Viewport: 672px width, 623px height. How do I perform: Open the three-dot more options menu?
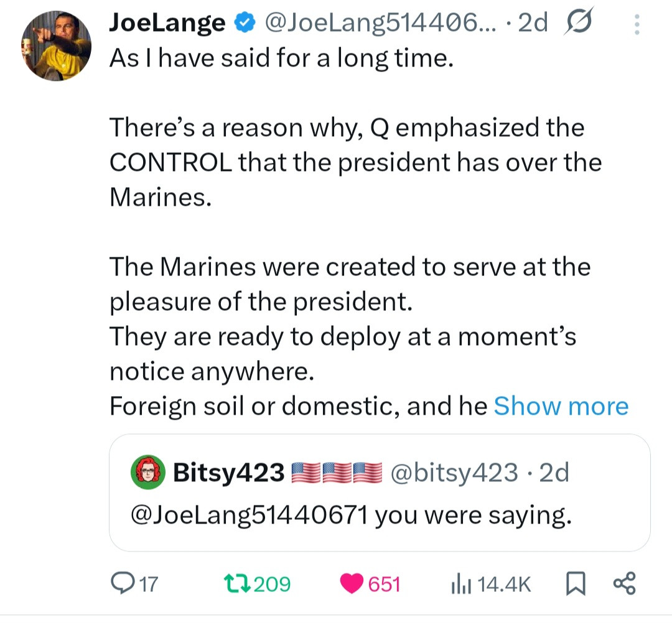[636, 24]
